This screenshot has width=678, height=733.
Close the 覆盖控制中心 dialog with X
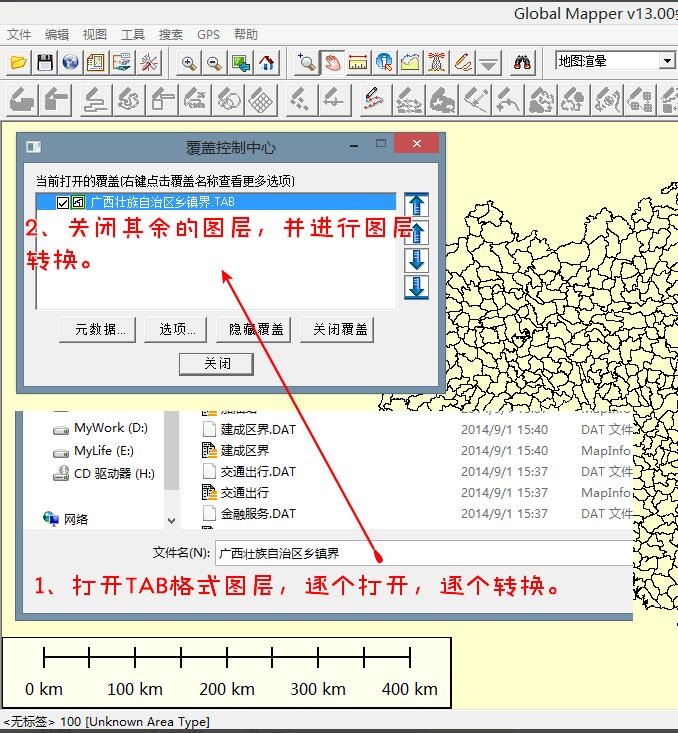tap(417, 144)
